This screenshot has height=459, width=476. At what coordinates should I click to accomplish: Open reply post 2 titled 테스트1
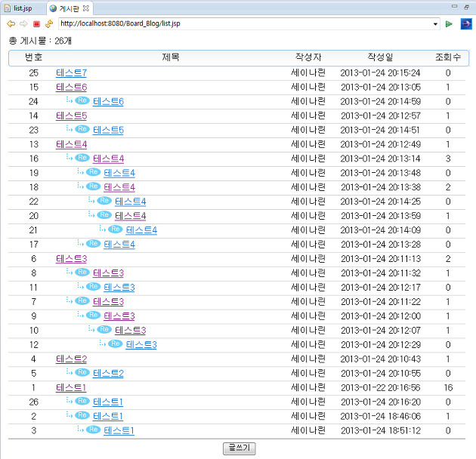[x=108, y=416]
